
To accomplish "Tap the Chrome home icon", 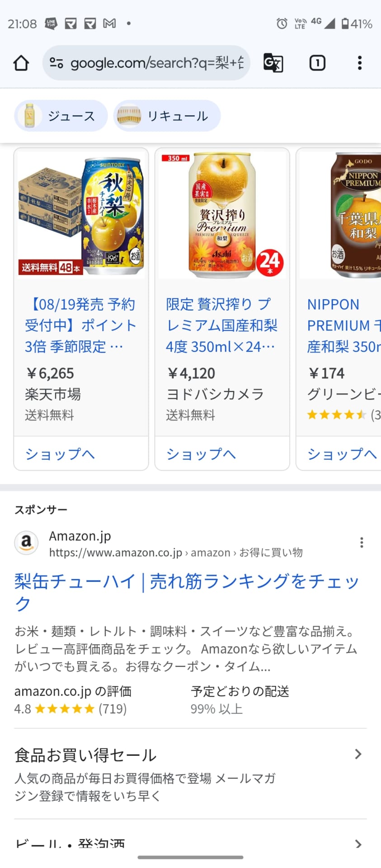I will [x=21, y=63].
